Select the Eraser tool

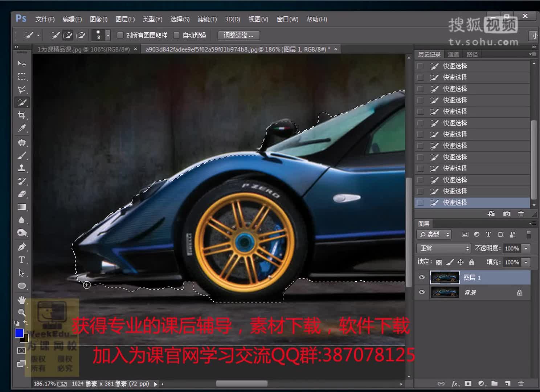[22, 194]
